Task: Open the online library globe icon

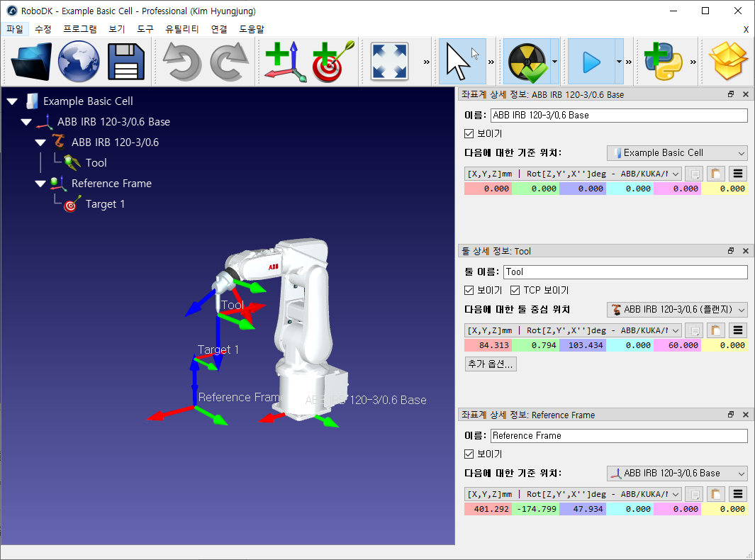Action: coord(79,62)
